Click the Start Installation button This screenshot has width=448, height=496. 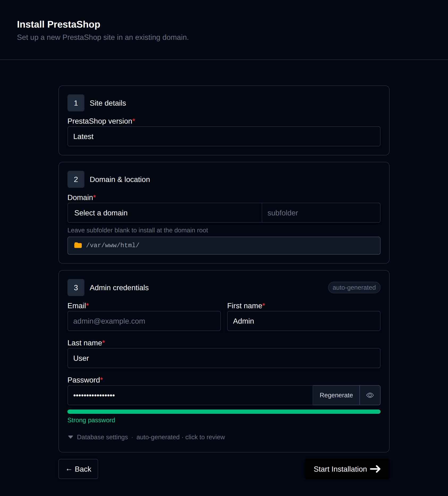click(347, 469)
